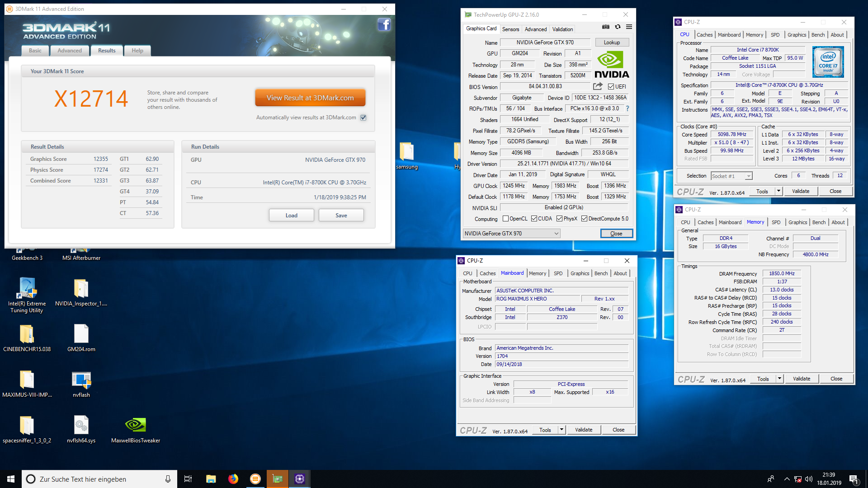Click NVIDIA logo in GPU-Z
This screenshot has height=488, width=868.
(x=612, y=65)
